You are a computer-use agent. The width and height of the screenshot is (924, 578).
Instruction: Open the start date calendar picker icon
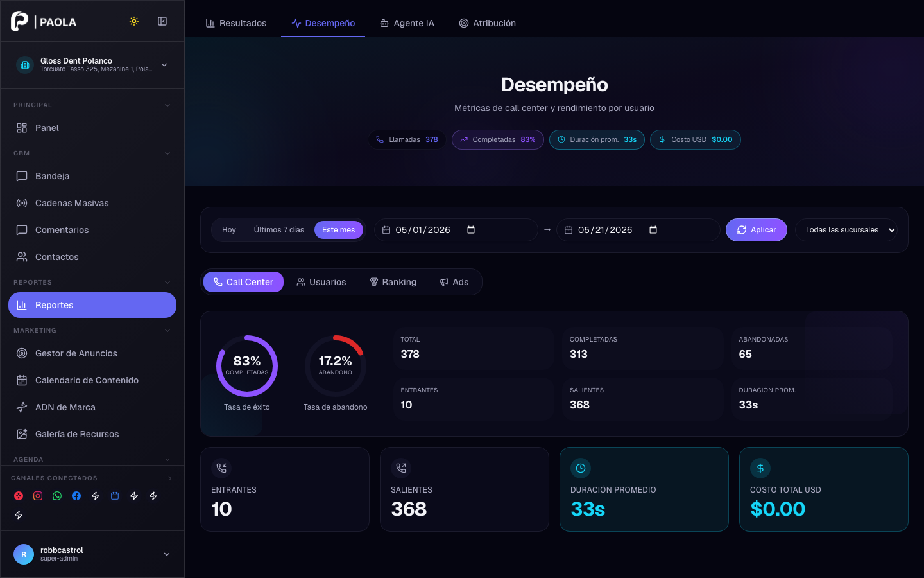pos(471,230)
